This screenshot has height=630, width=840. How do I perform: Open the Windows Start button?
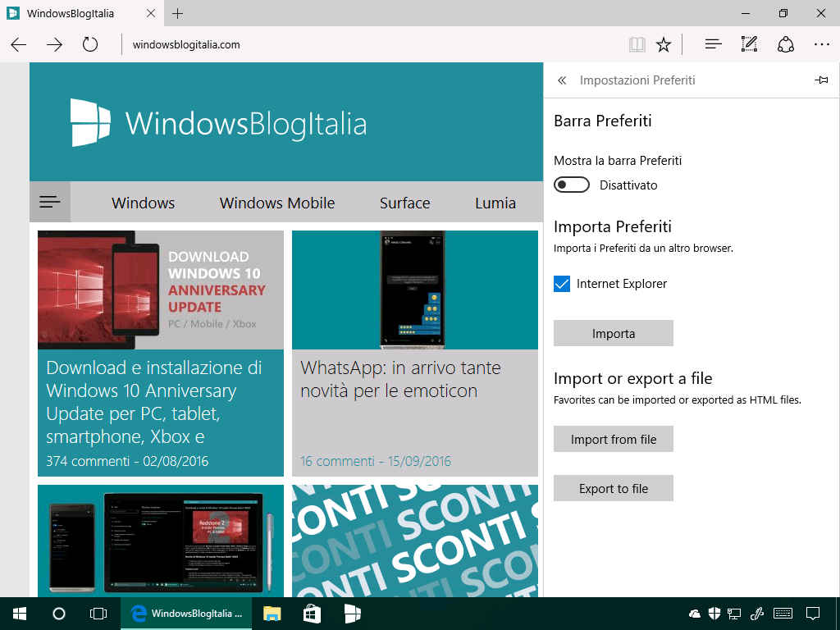tap(20, 614)
